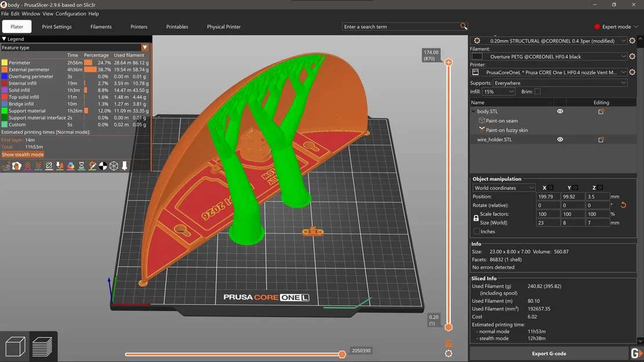Select Paint-on fuzzy skin tree item
Screen dimensions: 644x362
click(x=507, y=130)
